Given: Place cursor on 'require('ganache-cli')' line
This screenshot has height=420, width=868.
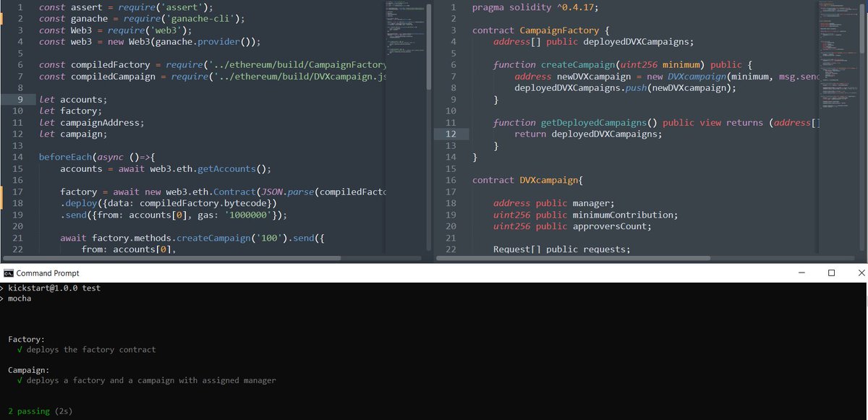Looking at the screenshot, I should (x=142, y=19).
